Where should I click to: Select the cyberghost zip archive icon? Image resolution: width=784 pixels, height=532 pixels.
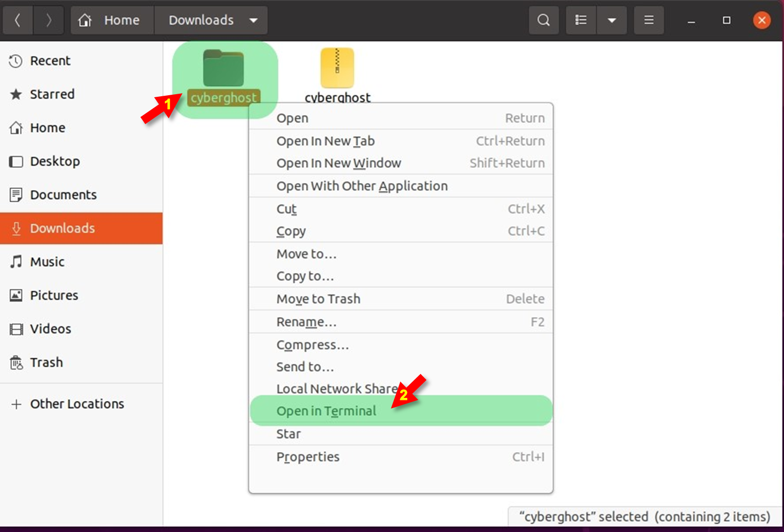[337, 68]
